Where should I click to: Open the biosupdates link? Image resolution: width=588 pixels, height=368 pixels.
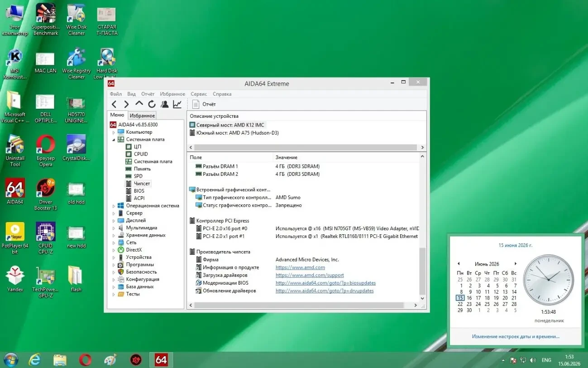click(x=325, y=283)
